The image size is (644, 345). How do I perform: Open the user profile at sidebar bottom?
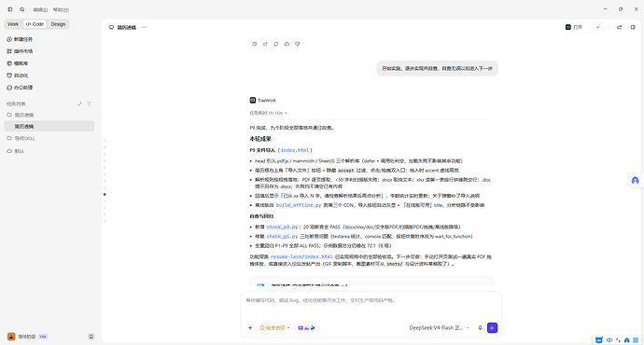pyautogui.click(x=21, y=337)
